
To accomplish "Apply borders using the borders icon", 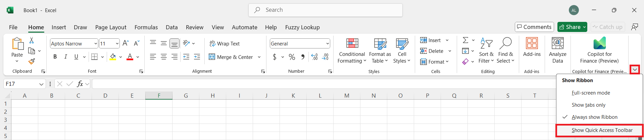I will 94,57.
